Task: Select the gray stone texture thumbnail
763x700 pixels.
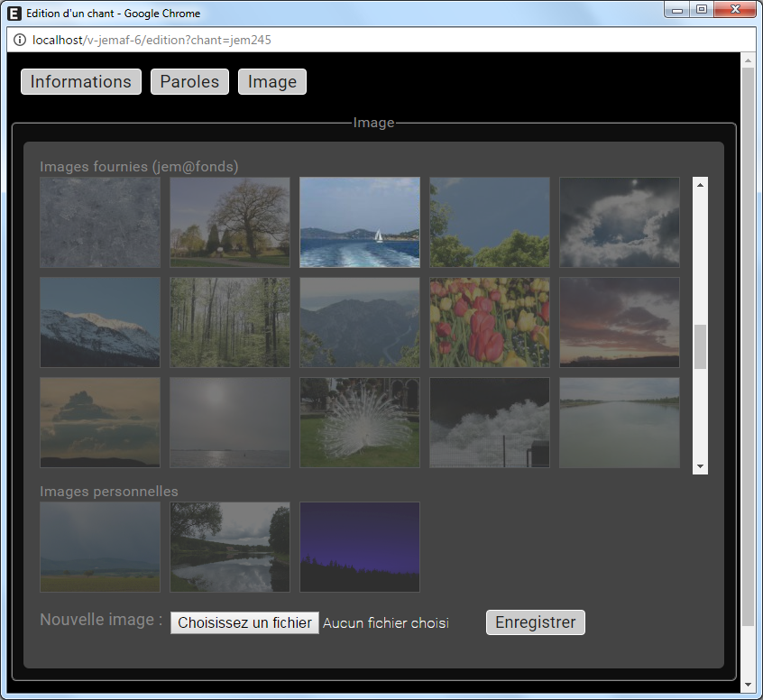Action: coord(100,222)
